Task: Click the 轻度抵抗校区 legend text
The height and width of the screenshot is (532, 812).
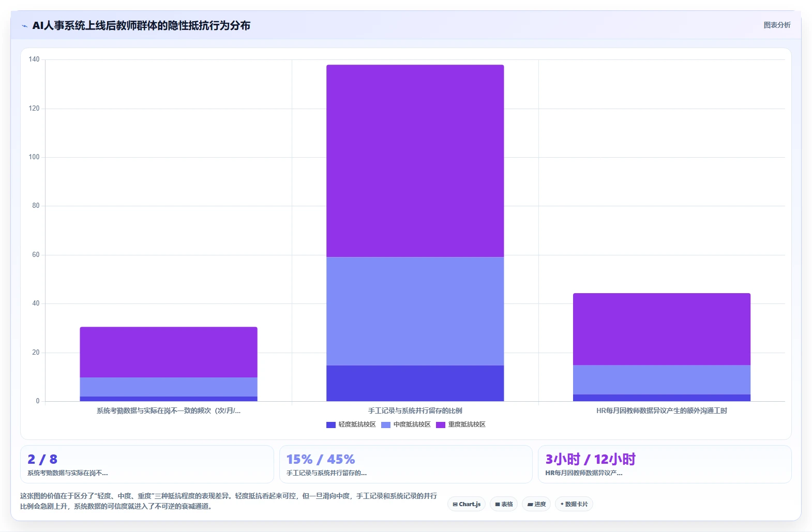Action: click(x=357, y=424)
